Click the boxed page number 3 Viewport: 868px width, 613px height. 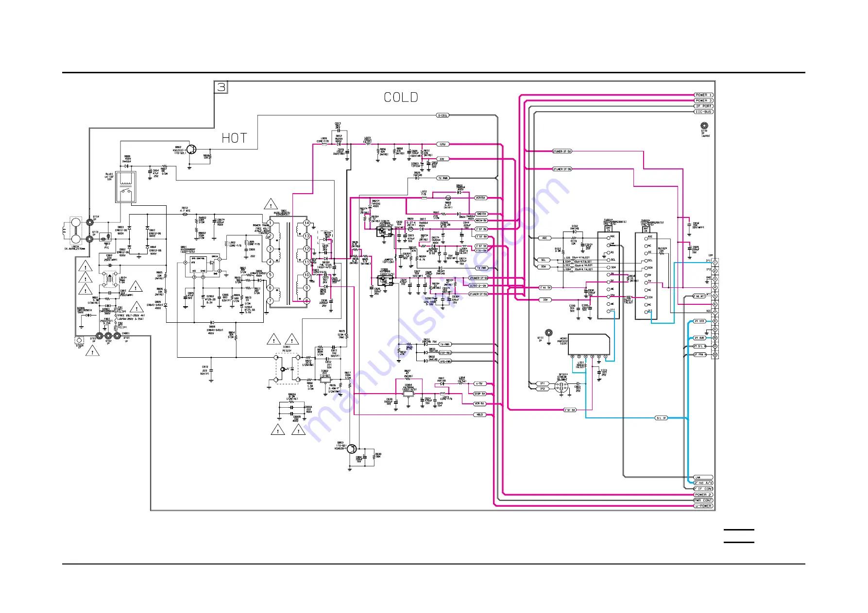221,87
